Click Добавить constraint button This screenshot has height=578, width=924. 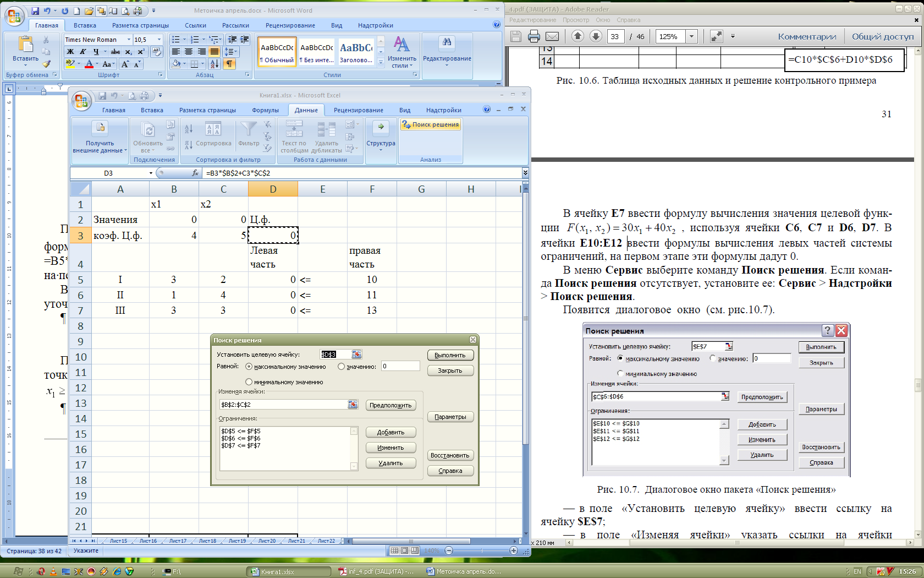tap(391, 432)
